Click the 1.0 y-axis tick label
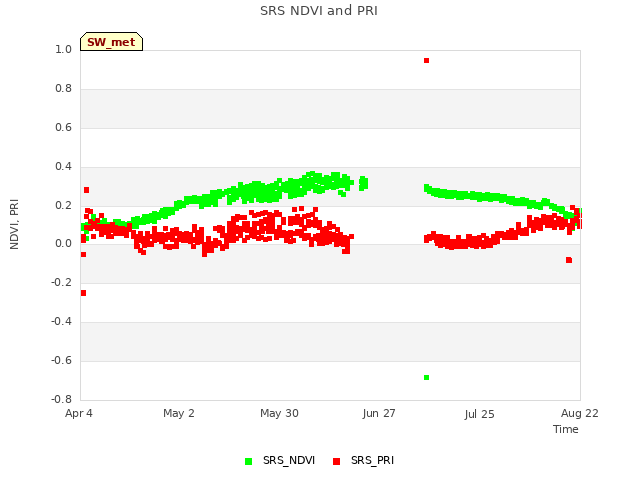Screen dimensions: 640x480 pyautogui.click(x=63, y=50)
